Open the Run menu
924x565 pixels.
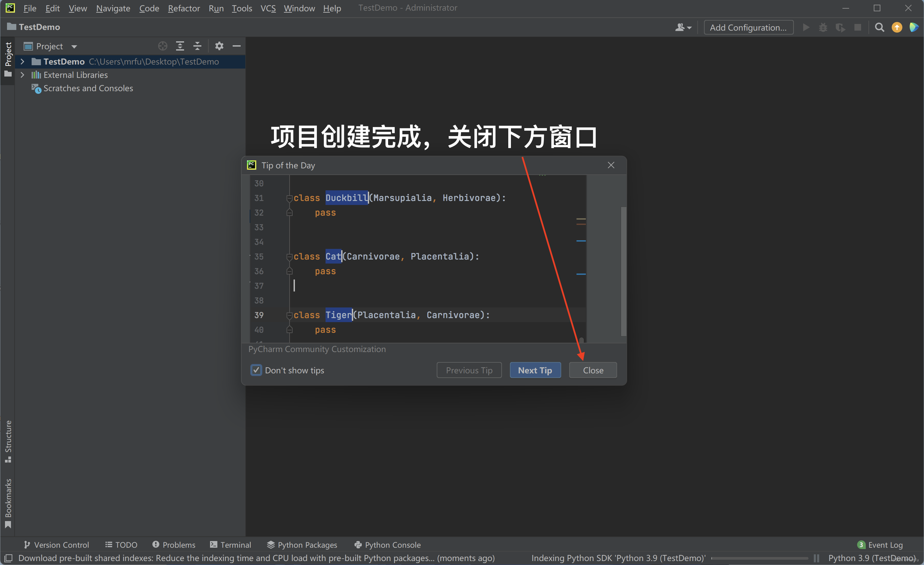coord(216,8)
